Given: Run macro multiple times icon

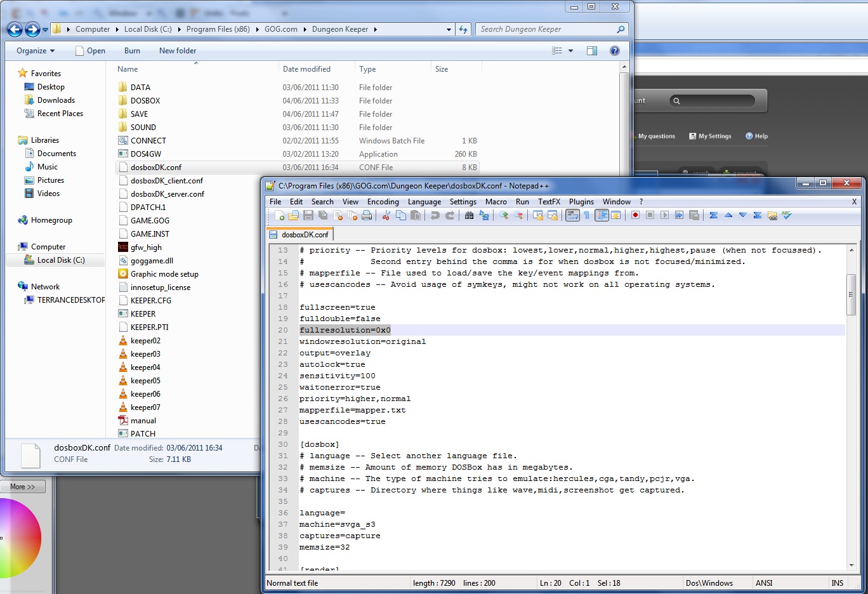Looking at the screenshot, I should [x=679, y=216].
